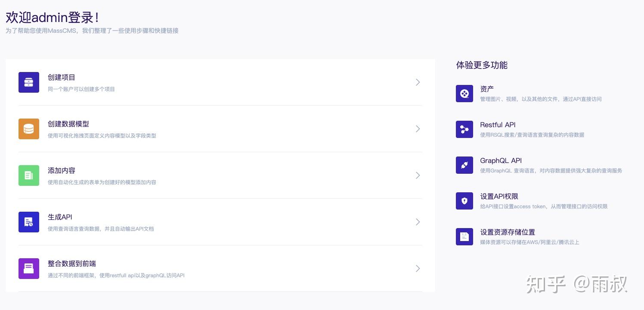This screenshot has height=310, width=644.
Task: Click the orange 创建数据模型 database icon
Action: [29, 129]
